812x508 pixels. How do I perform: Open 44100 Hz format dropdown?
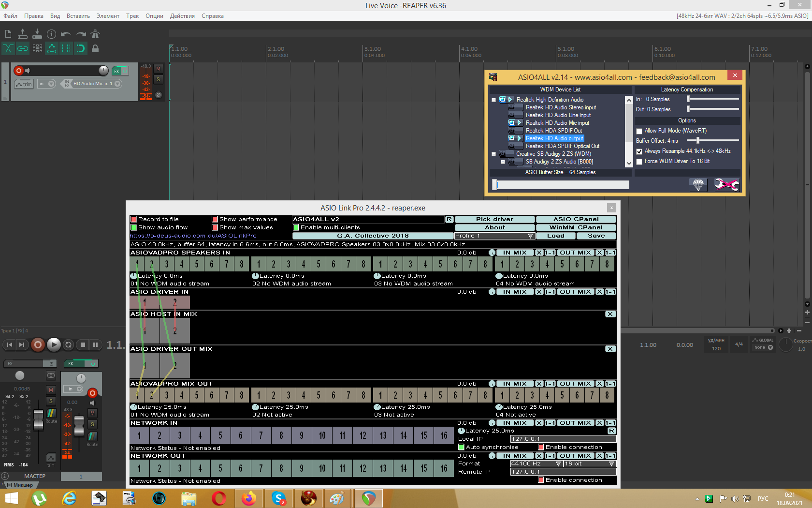536,463
